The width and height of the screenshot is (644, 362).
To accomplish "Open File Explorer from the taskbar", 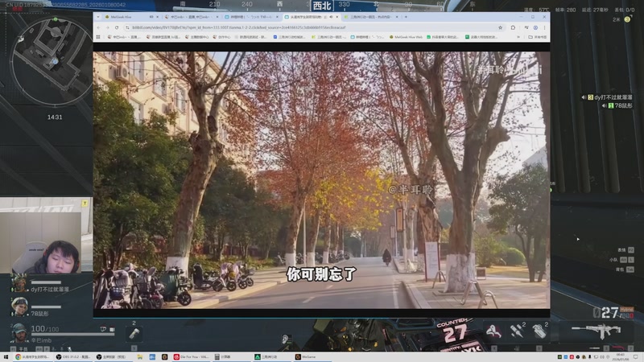I will 139,357.
